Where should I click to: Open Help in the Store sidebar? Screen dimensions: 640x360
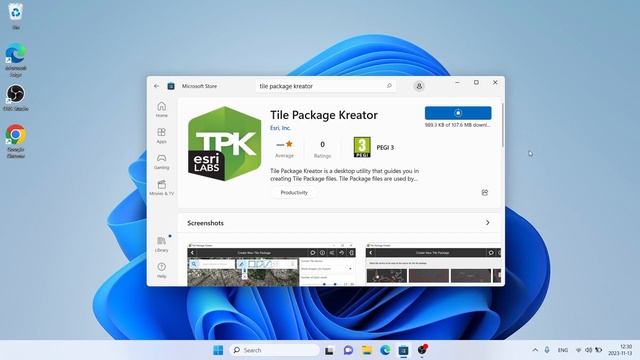tap(162, 270)
